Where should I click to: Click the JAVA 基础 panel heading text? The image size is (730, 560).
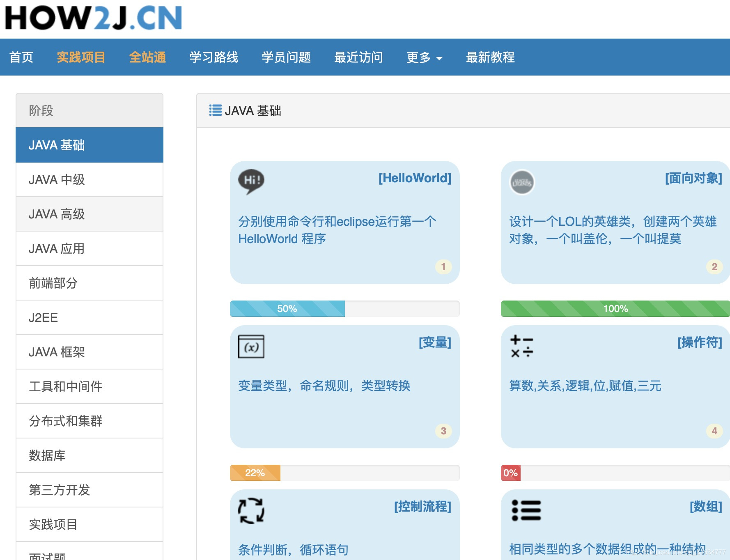click(x=253, y=110)
